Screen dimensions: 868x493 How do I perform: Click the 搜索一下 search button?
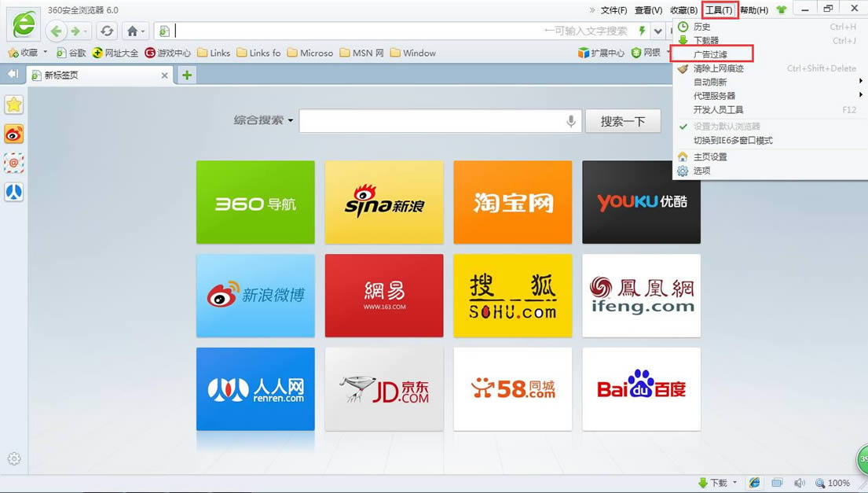pyautogui.click(x=623, y=121)
